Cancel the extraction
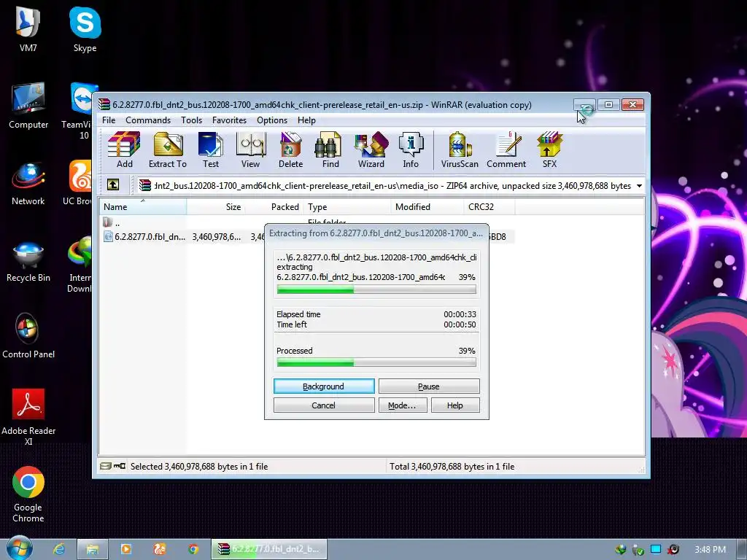Image resolution: width=747 pixels, height=560 pixels. pos(324,405)
